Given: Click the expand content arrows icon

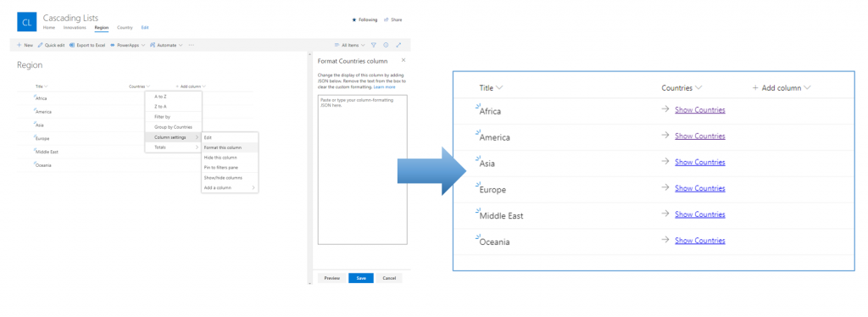Looking at the screenshot, I should (x=398, y=46).
